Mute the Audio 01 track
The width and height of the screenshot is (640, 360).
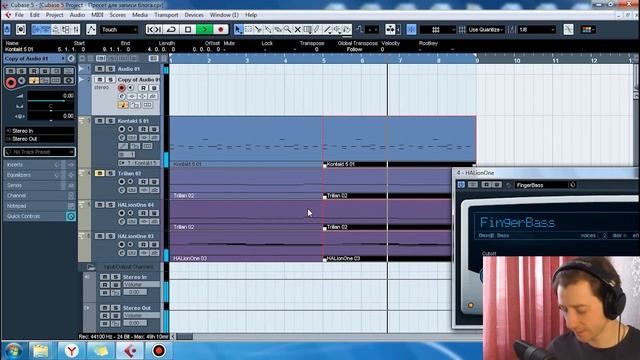[99, 69]
